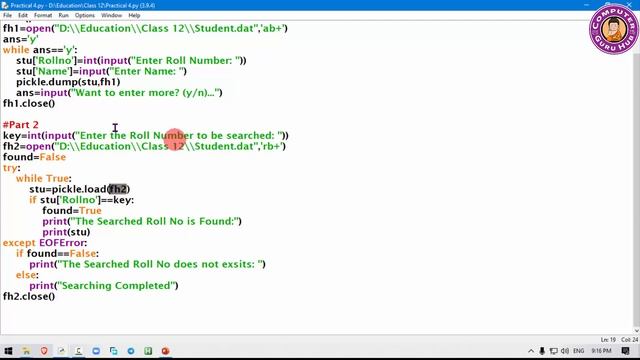Click the ENG language indicator
Image resolution: width=640 pixels, height=360 pixels.
coord(578,351)
